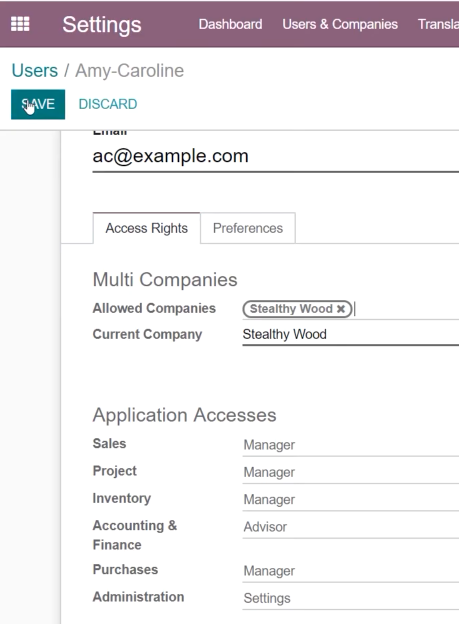
Task: Open the Inventory access dropdown
Action: 351,500
